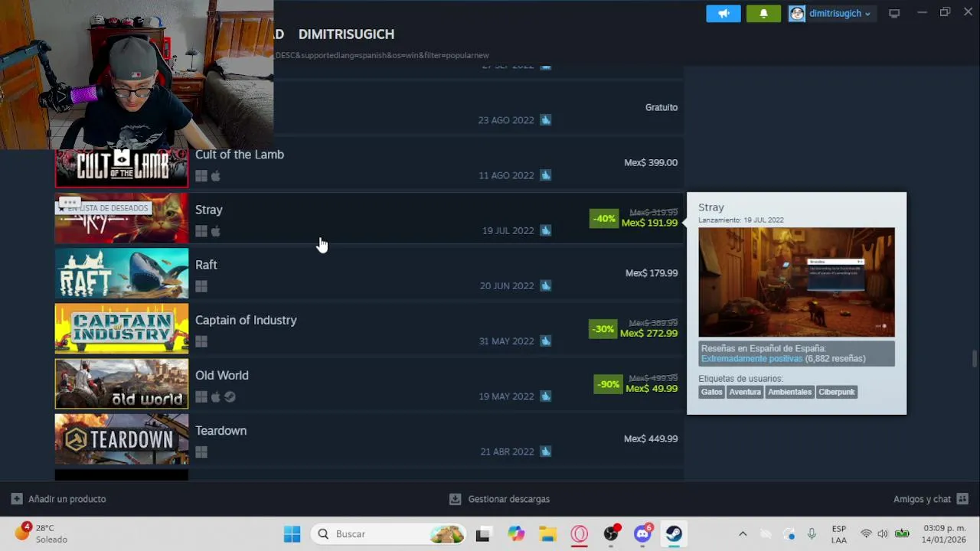Click Windows icon on Raft row

[201, 286]
